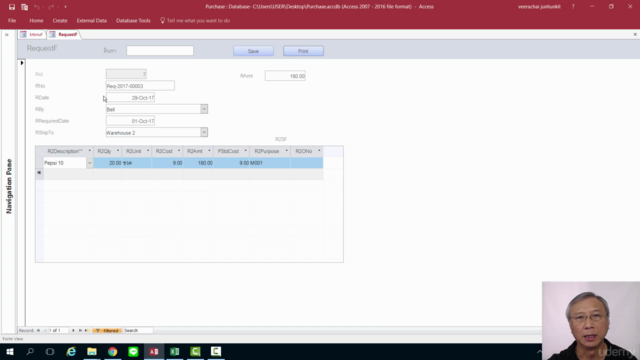The width and height of the screenshot is (640, 360).
Task: Click the second quick access toolbar icon
Action: (24, 7)
